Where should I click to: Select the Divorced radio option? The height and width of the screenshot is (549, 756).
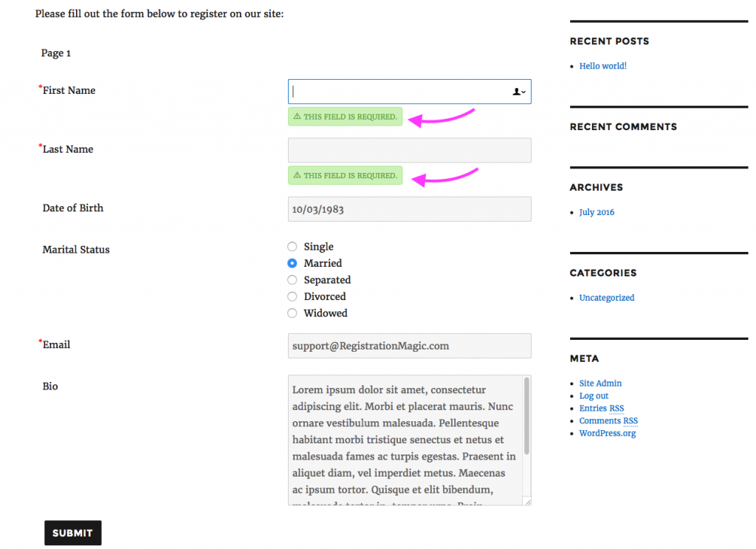(x=292, y=296)
